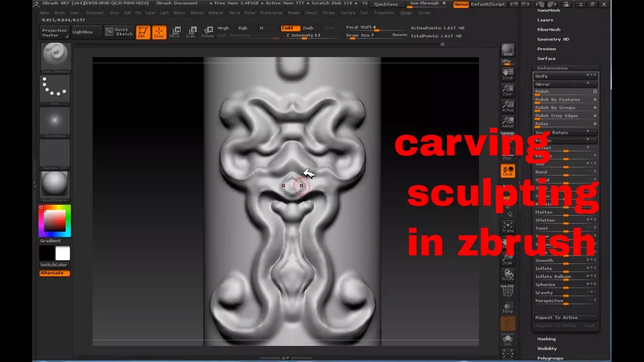
Task: Open the Preferences menu
Action: click(271, 13)
